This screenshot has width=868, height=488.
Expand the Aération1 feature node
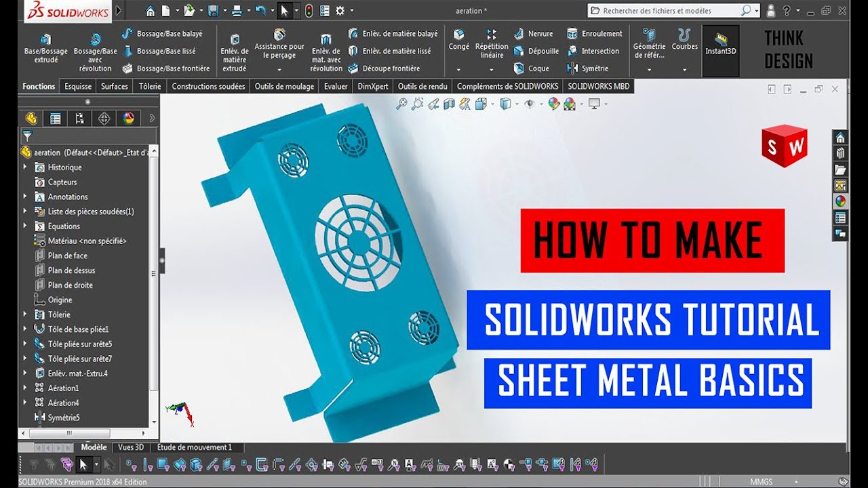pos(26,388)
